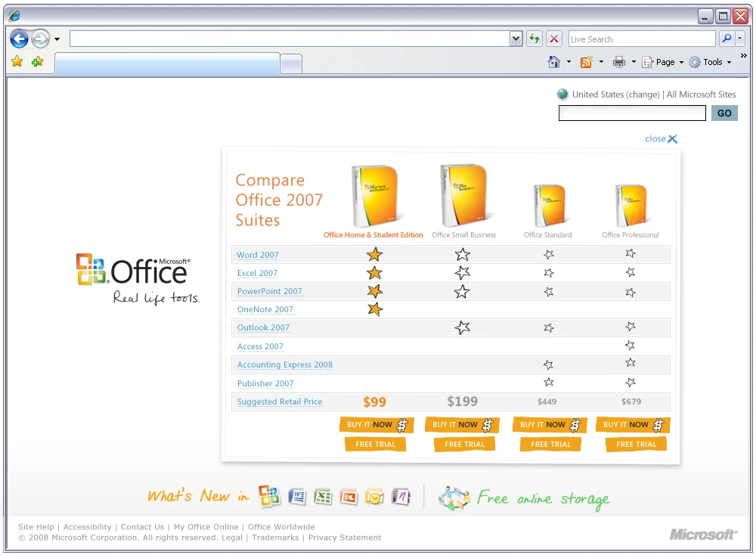Click Buy It Now under the $199 price
Viewport: 756px width, 555px height.
(463, 425)
